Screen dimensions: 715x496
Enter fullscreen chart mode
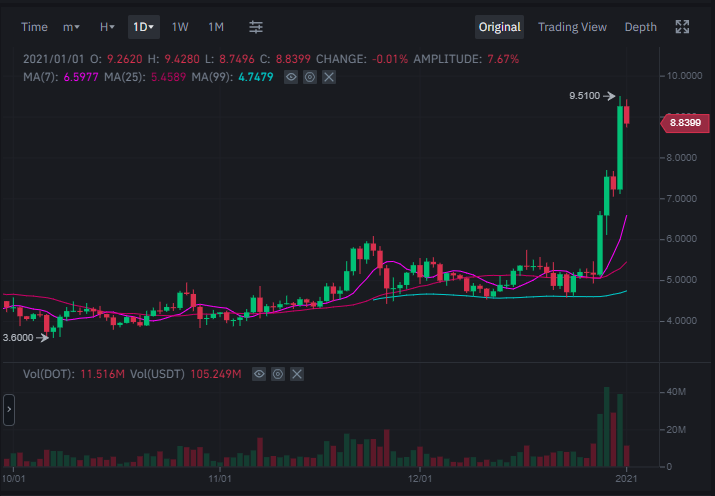[682, 27]
